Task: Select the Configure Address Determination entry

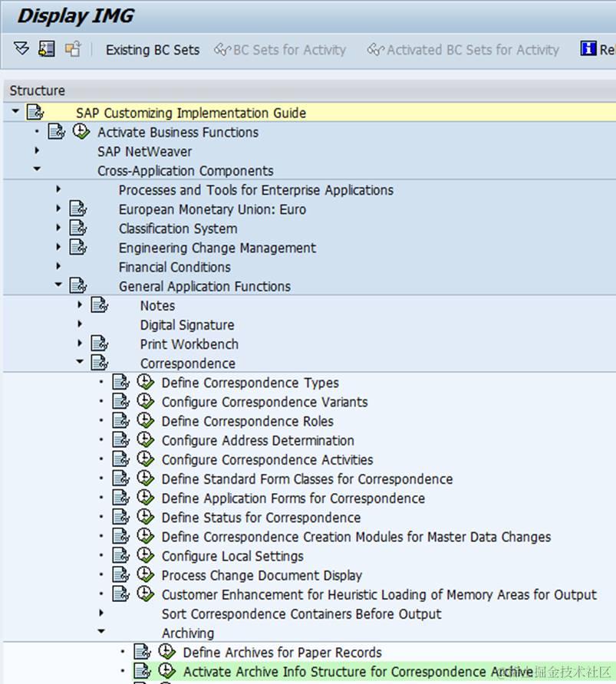Action: coord(258,440)
